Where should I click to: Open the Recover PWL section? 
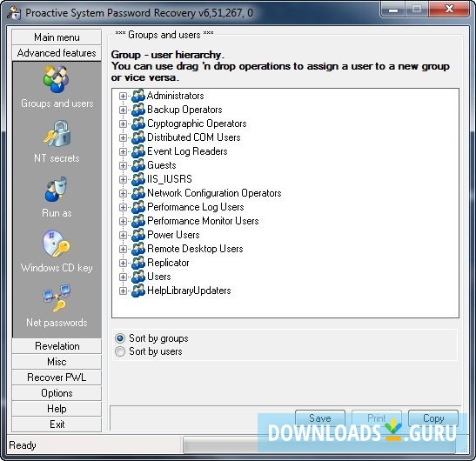(57, 377)
